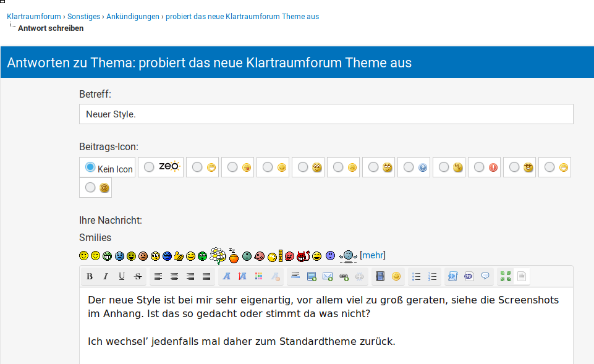Create a bulleted list
Screen dimensions: 594x364
tap(417, 276)
